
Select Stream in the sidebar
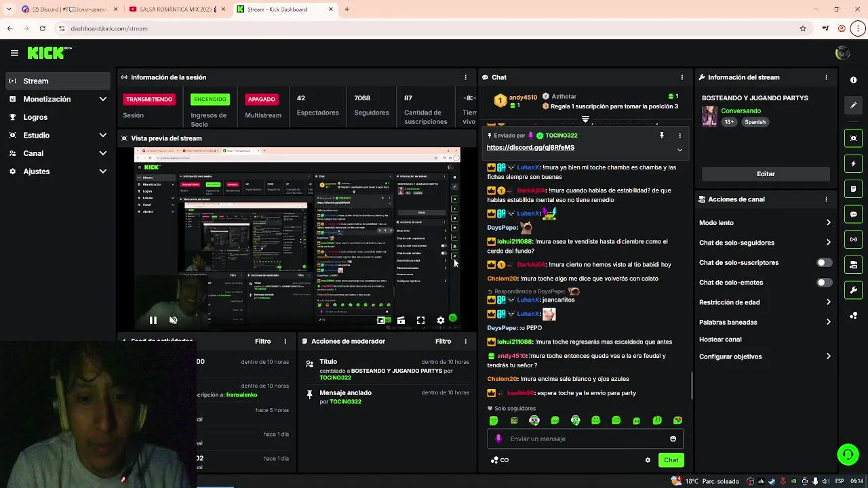[58, 81]
